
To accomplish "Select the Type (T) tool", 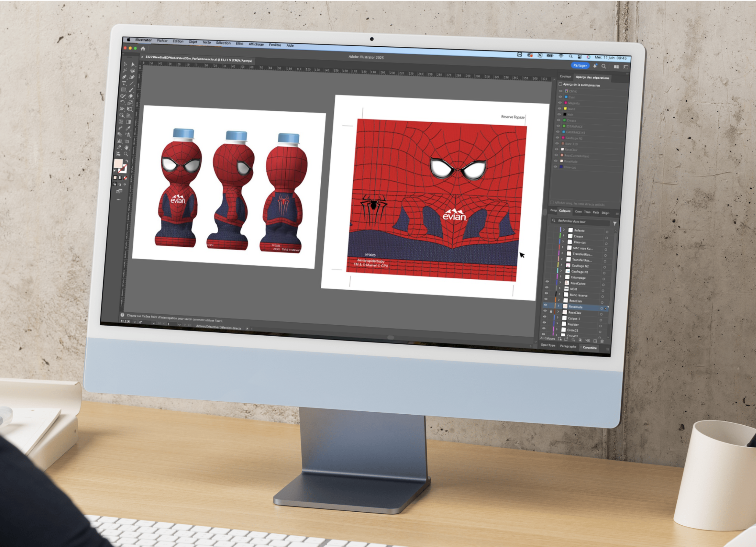I will (124, 83).
